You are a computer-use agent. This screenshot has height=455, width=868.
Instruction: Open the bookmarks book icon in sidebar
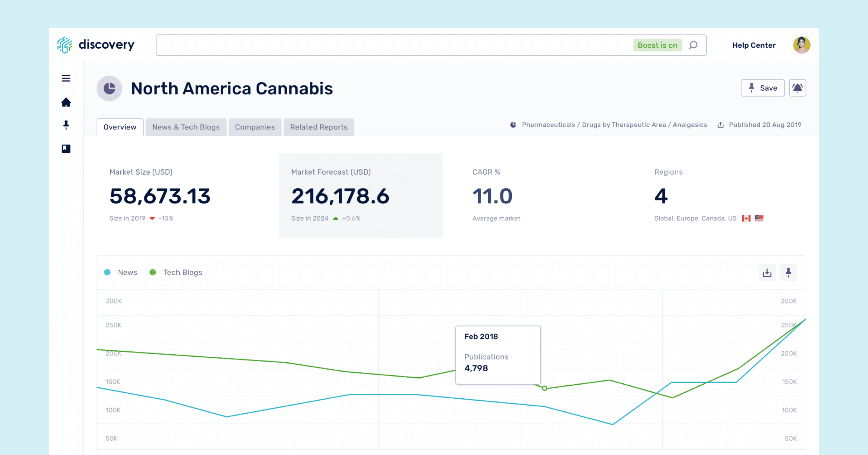point(66,149)
